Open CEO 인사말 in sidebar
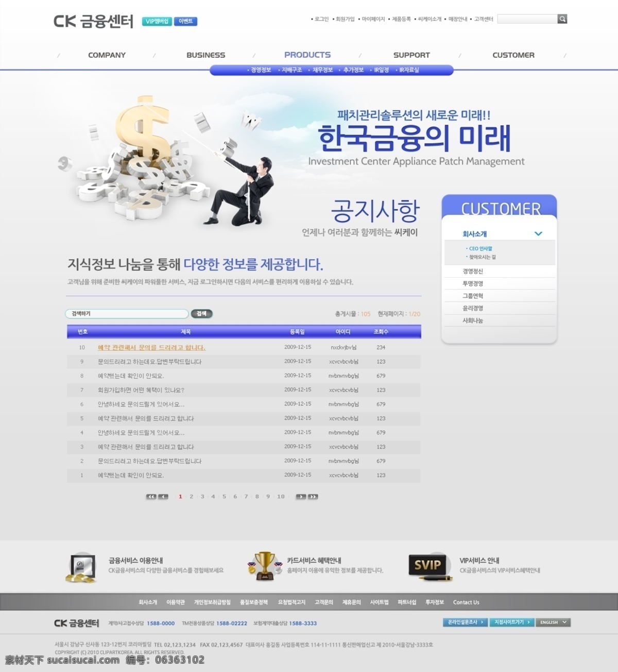The image size is (618, 672). [x=480, y=248]
